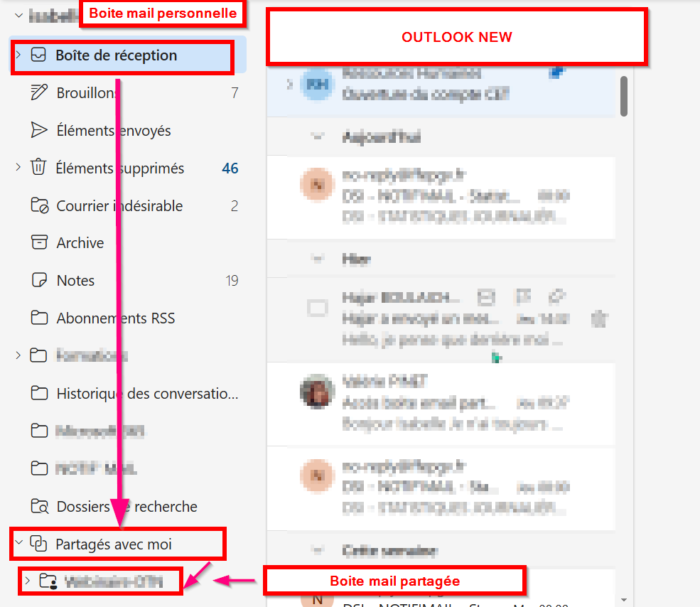Open the last no-reply message before Cette semaine
The height and width of the screenshot is (607, 700).
point(441,488)
